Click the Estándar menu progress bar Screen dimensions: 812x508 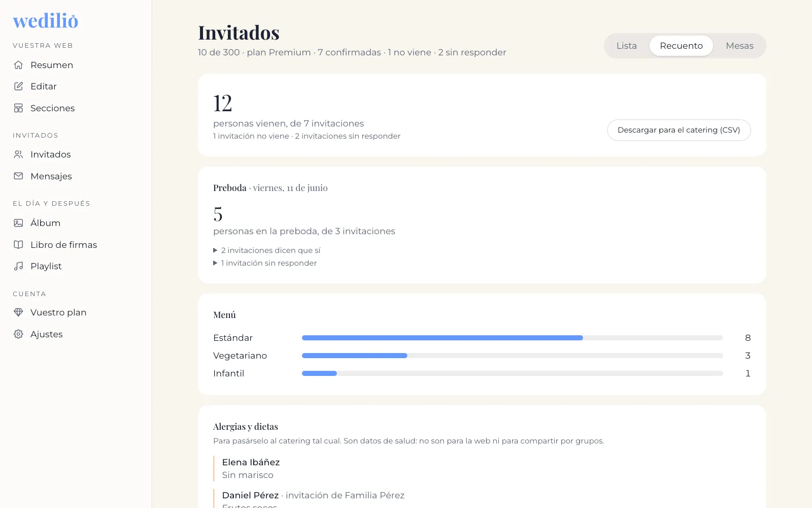point(512,338)
